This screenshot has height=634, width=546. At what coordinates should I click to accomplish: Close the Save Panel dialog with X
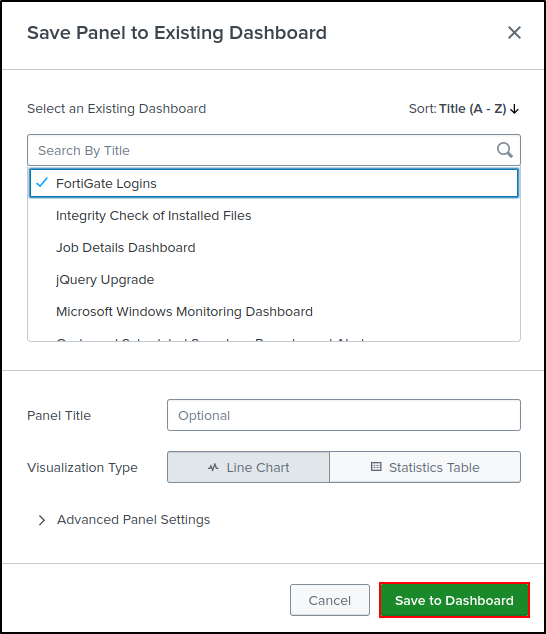514,33
